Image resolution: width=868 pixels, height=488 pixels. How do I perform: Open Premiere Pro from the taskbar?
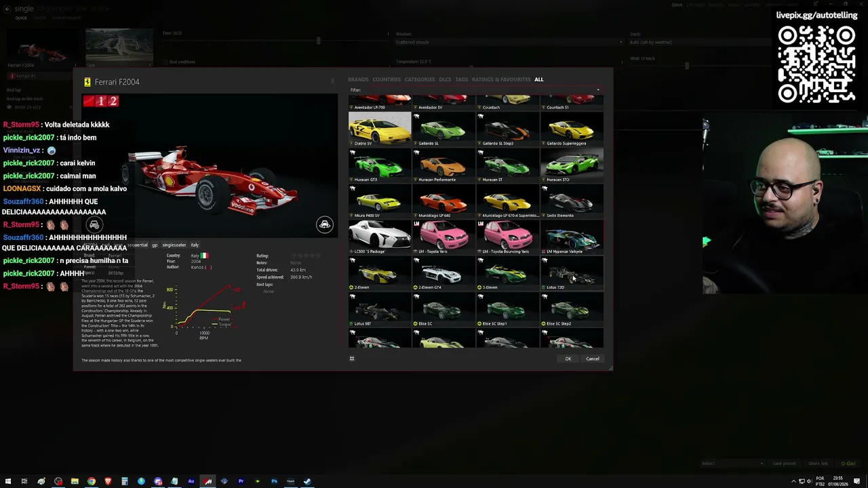241,481
